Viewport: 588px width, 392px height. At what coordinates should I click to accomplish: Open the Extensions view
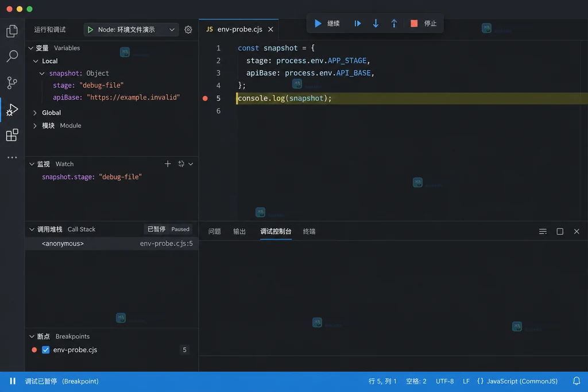pyautogui.click(x=12, y=135)
